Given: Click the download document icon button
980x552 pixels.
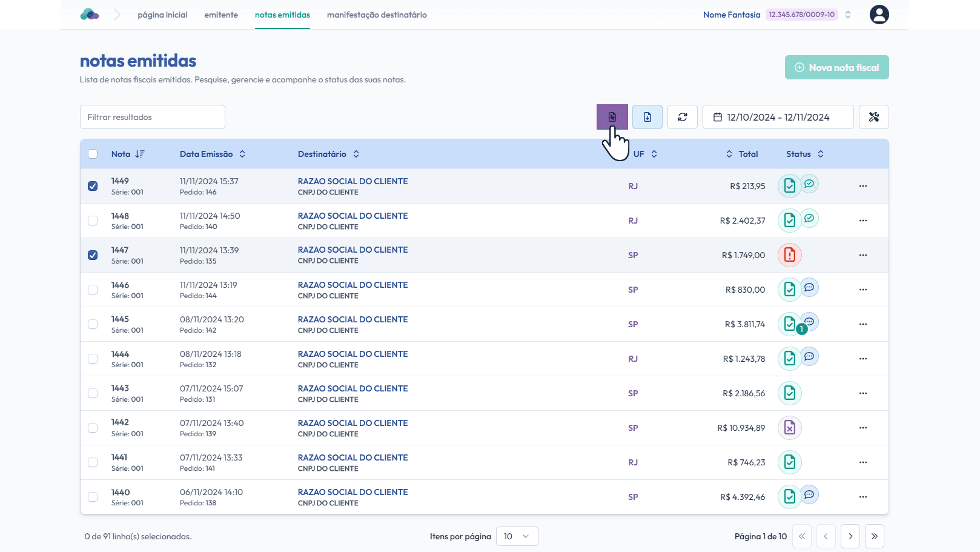Looking at the screenshot, I should [x=647, y=117].
